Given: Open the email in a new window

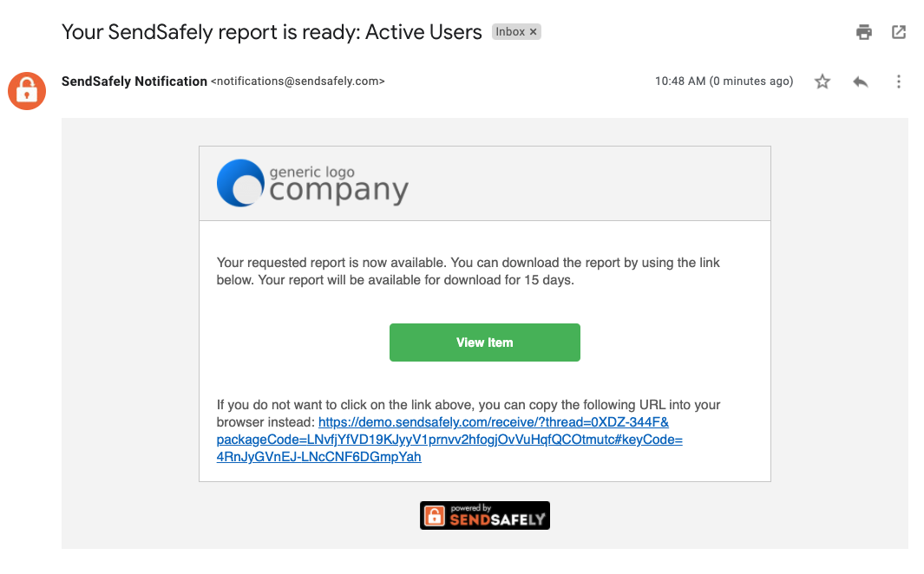Looking at the screenshot, I should tap(899, 32).
